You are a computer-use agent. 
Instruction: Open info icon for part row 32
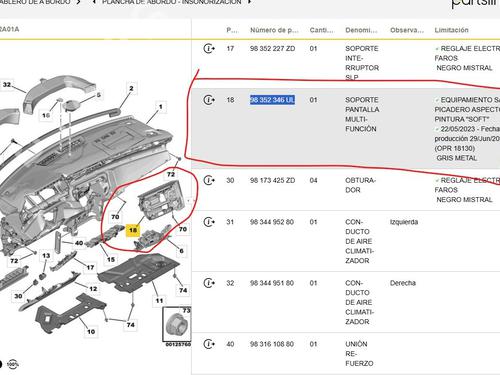click(209, 283)
